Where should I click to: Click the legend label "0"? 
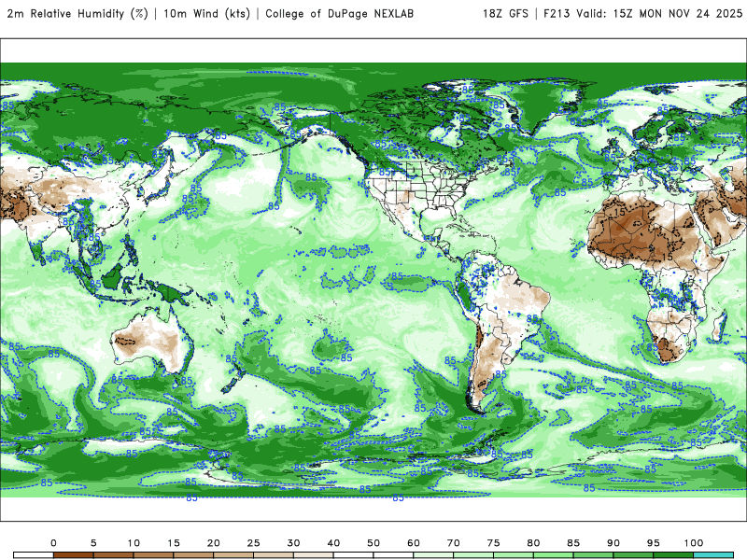[53, 543]
